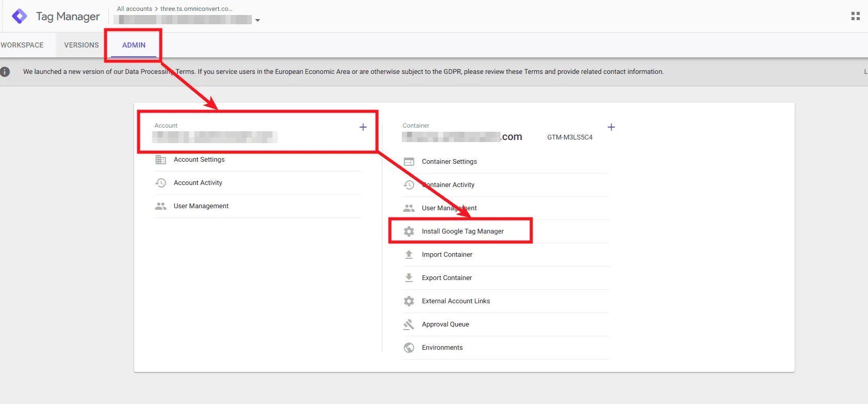Click the three.ts.omniconvert.co breadcrumb
The image size is (868, 404).
(x=196, y=9)
